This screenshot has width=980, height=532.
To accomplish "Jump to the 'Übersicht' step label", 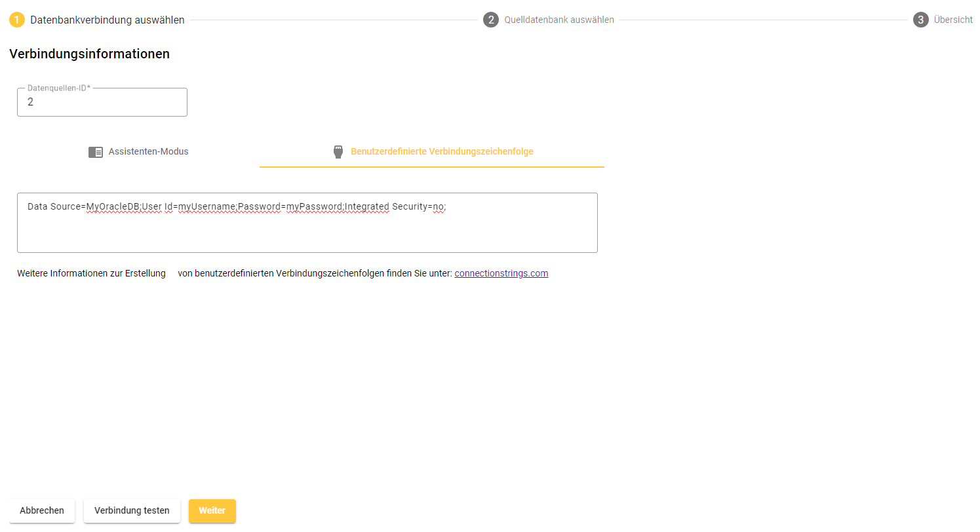I will (x=953, y=20).
